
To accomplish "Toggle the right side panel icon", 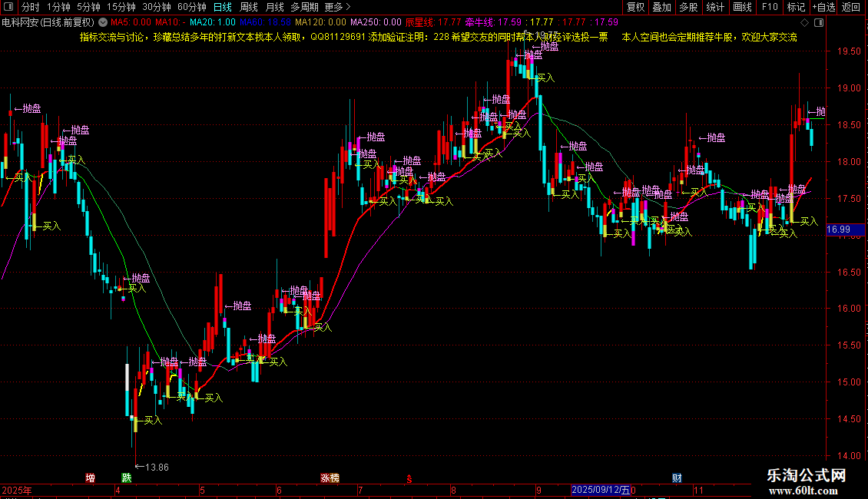I will (819, 23).
